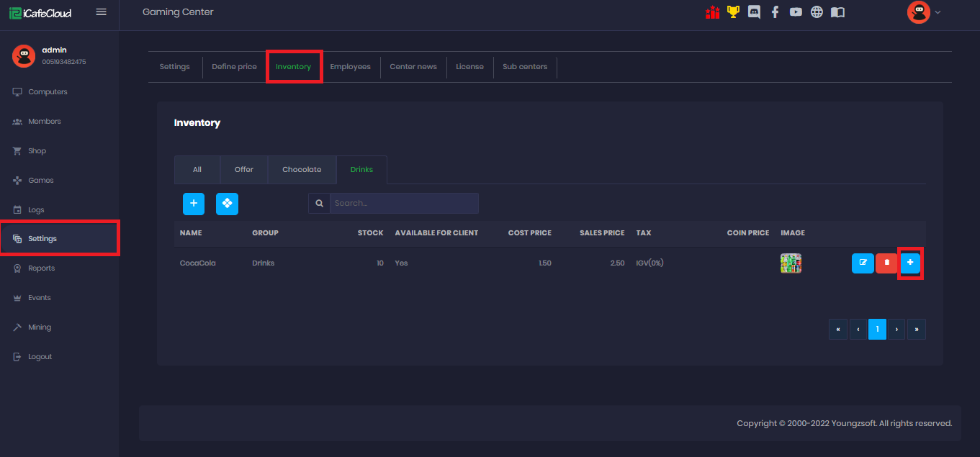Viewport: 980px width, 457px height.
Task: Open the documentation book icon
Action: pos(837,12)
